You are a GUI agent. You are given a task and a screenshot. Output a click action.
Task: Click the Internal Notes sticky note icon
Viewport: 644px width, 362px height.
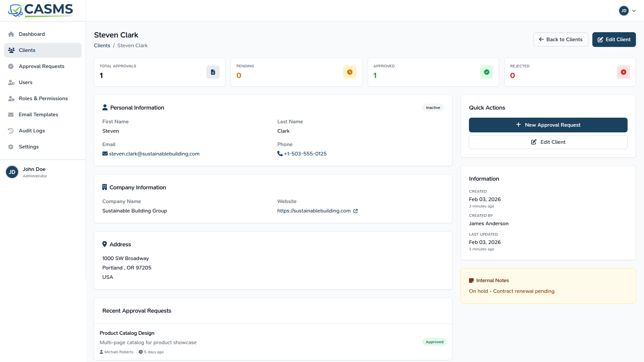tap(471, 281)
